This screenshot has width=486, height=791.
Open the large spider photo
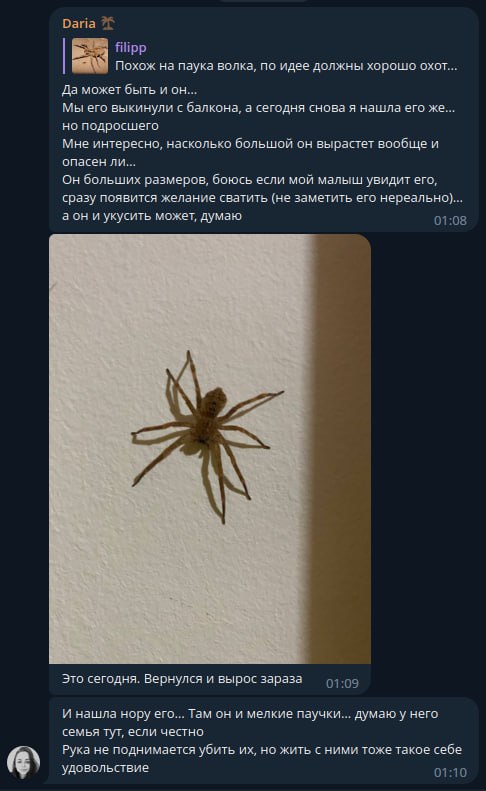click(210, 448)
